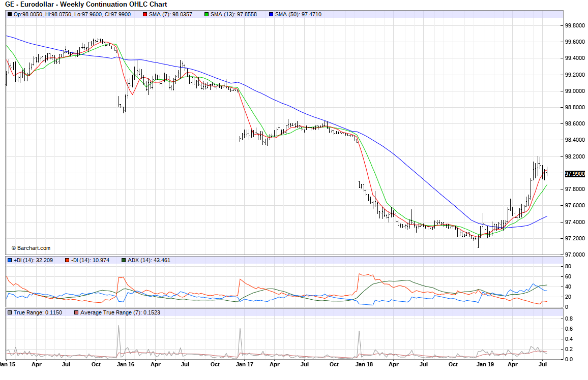Click the 97.0000 price axis label
This screenshot has width=588, height=380.
(575, 255)
